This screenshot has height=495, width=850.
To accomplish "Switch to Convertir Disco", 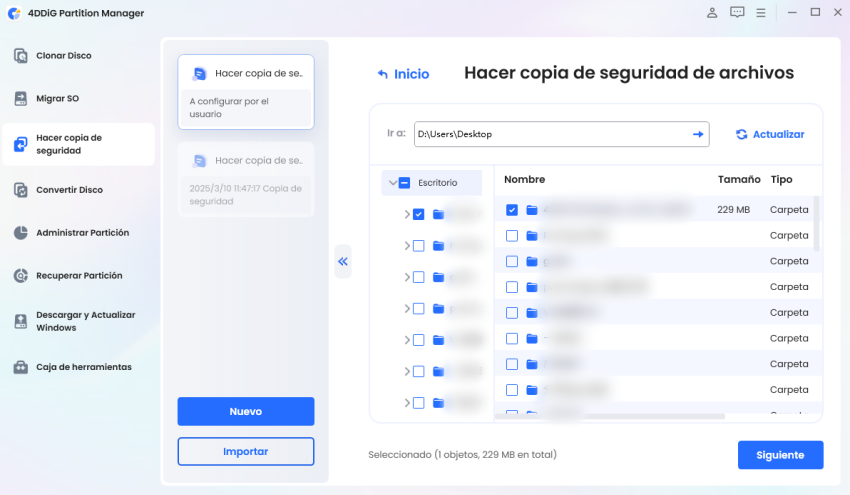I will click(69, 190).
